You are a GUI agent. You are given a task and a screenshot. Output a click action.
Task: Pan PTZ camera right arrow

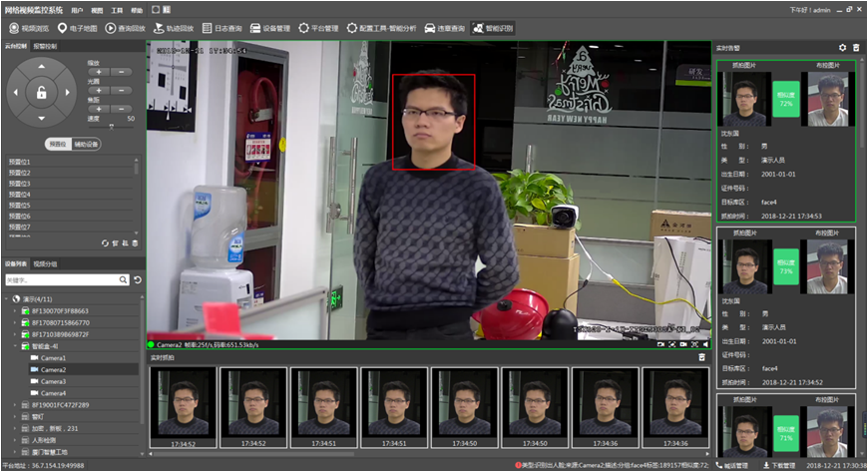(68, 93)
